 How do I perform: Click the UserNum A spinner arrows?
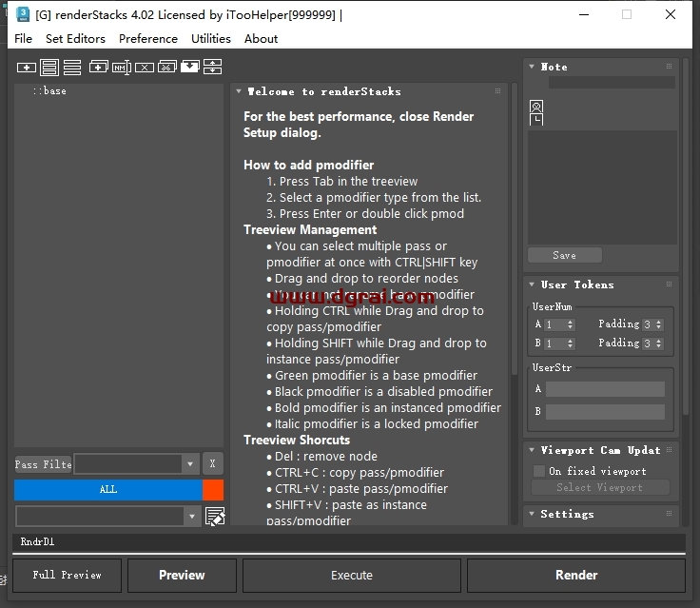570,324
